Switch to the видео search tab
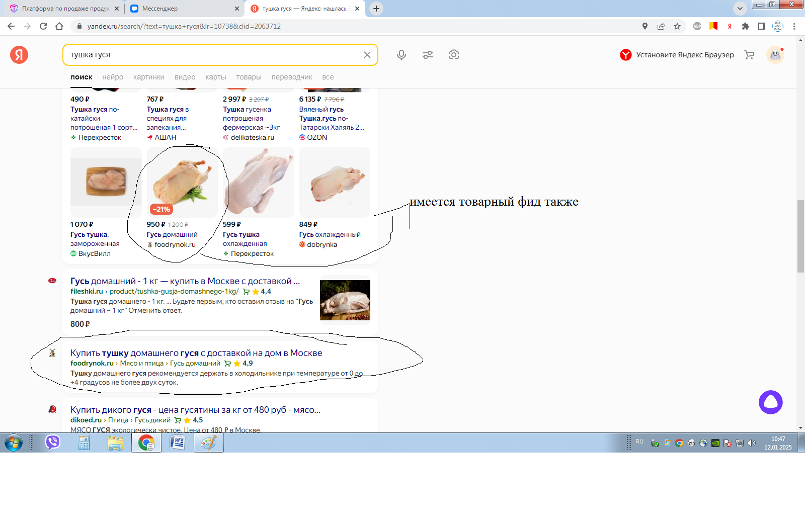This screenshot has width=805, height=532. coord(185,77)
